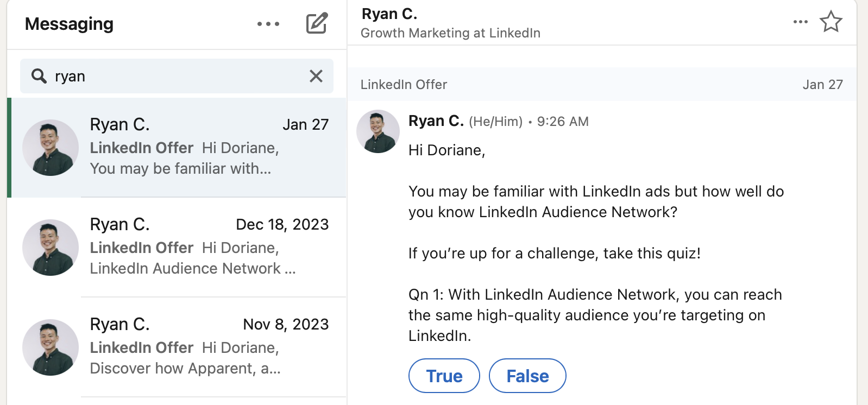Click the '9:26 AM' message timestamp

(563, 122)
